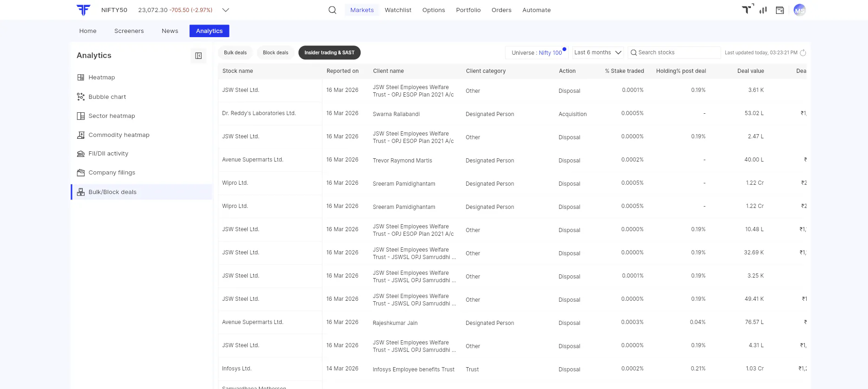Click the magnifier icon in Search stocks
Screen dimensions: 868x389
(x=633, y=52)
